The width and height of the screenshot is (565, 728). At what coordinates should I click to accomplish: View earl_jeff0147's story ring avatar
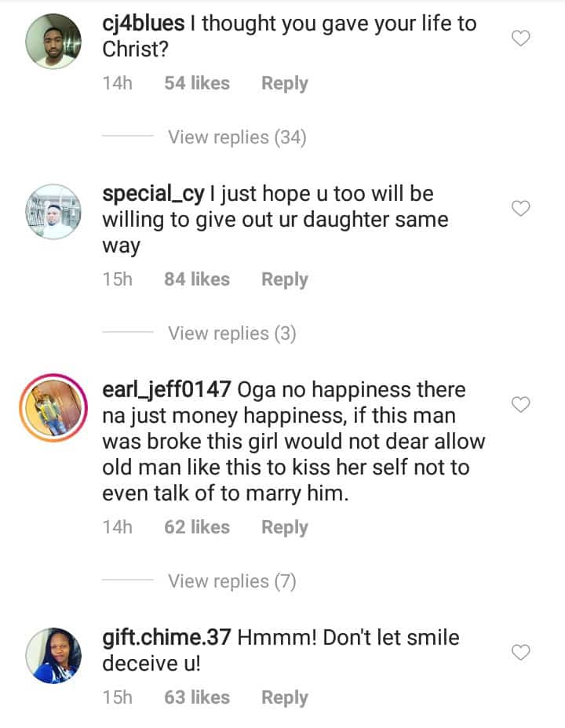[53, 408]
